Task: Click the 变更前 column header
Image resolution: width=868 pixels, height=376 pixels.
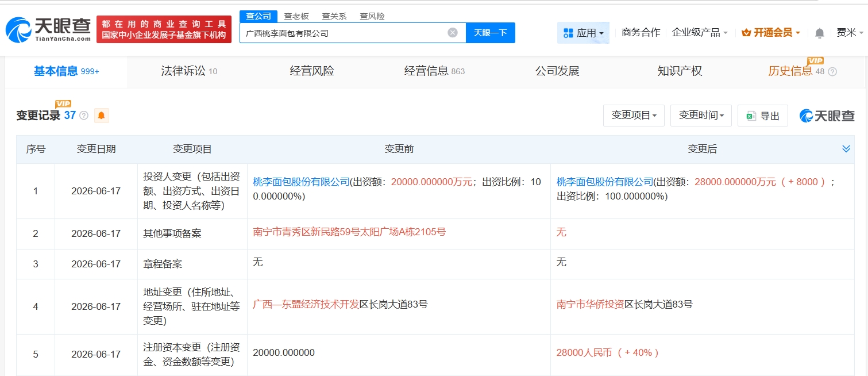Action: tap(399, 149)
